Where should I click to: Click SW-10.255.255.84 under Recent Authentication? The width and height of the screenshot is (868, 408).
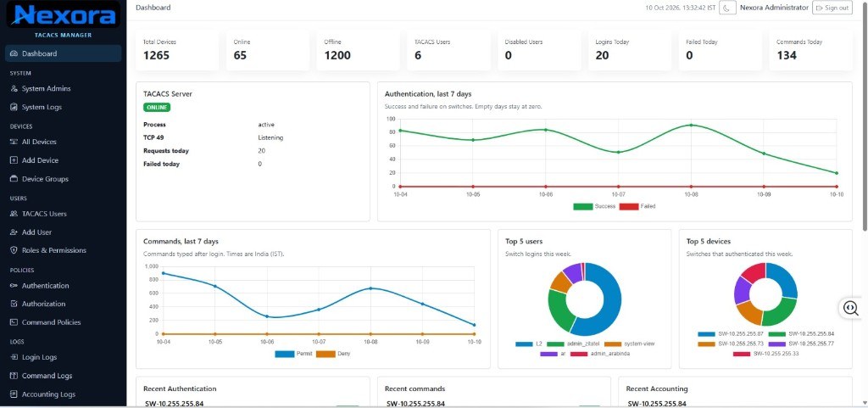pos(175,404)
